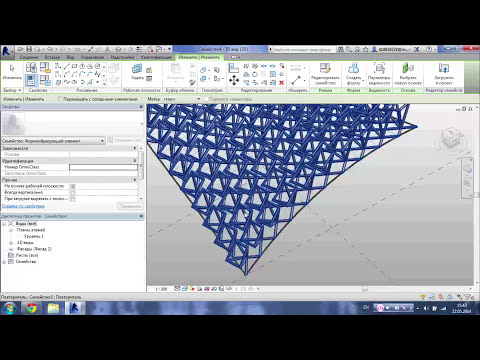Image resolution: width=480 pixels, height=360 pixels.
Task: Click the Text A icon in quick access toolbar
Action: [x=107, y=49]
